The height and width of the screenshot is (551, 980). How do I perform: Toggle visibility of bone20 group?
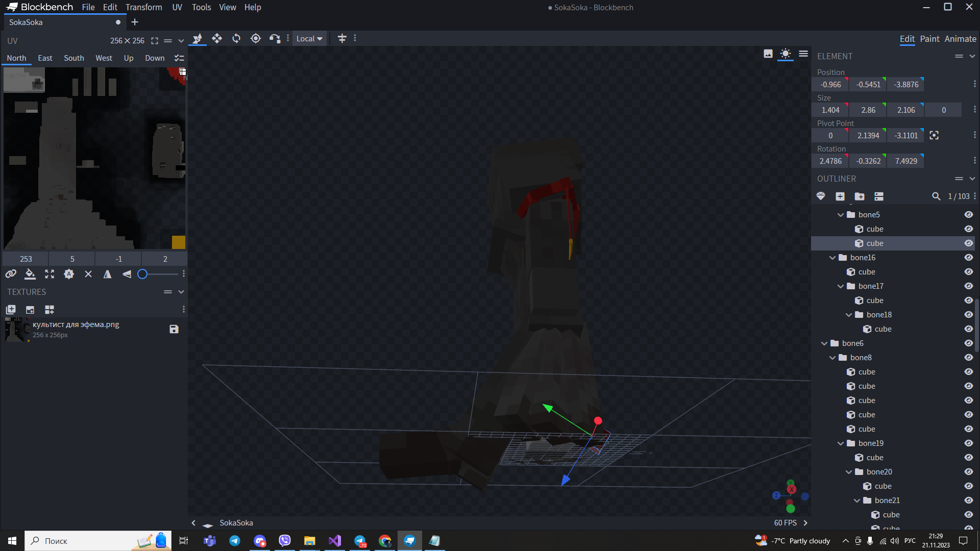[x=969, y=472]
